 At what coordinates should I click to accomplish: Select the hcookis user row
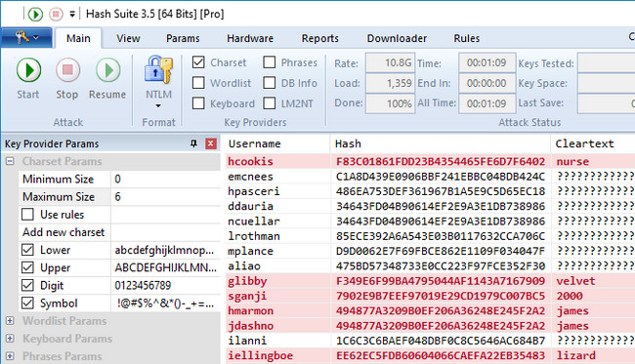[x=430, y=161]
